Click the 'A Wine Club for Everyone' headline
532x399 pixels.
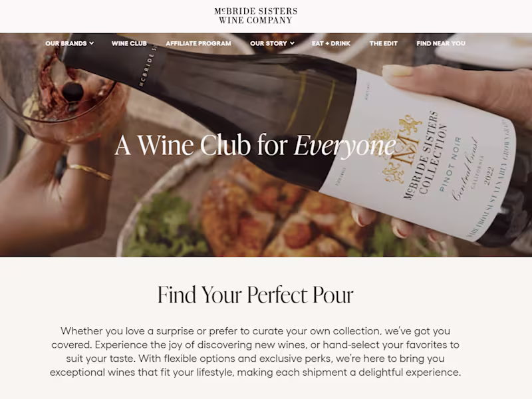click(x=255, y=145)
